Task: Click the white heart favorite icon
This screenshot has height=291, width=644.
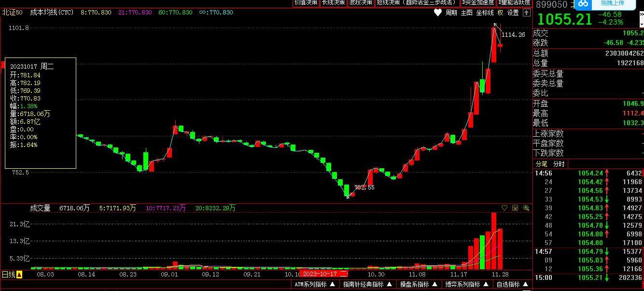Action: coord(437,13)
